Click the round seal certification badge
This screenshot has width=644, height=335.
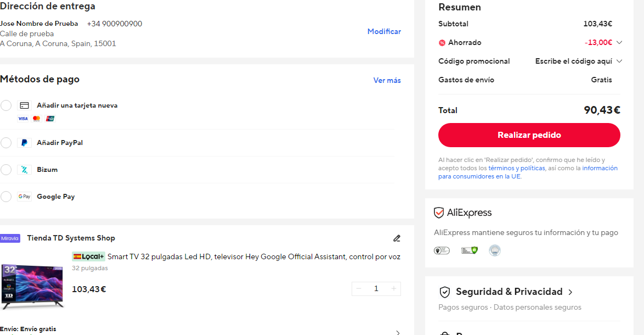[x=495, y=250]
